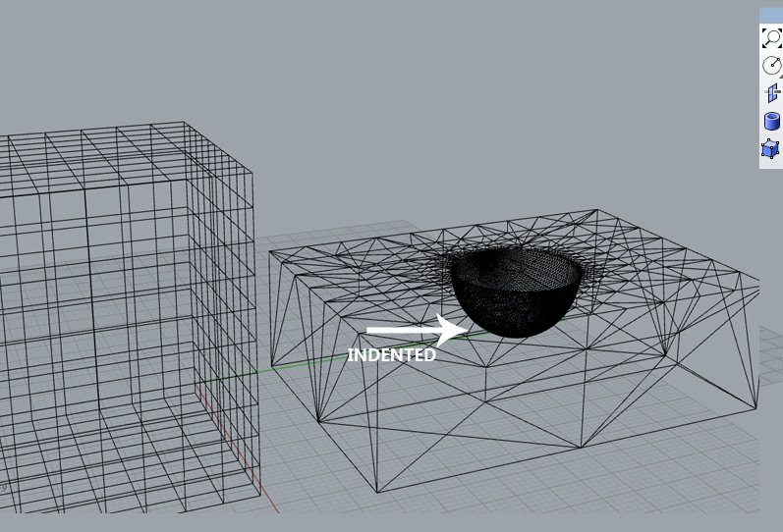Click the Zoom Extents magnifier icon
Viewport: 783px width, 532px height.
pos(771,38)
